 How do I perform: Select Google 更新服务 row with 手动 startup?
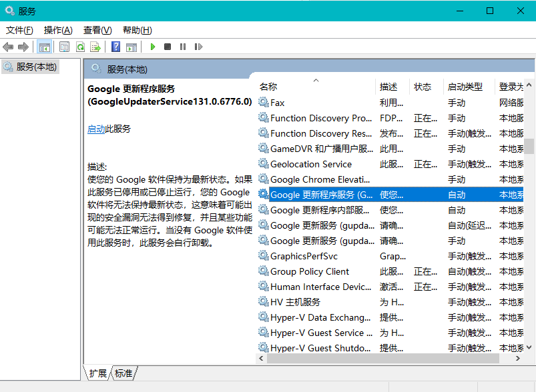(390, 241)
